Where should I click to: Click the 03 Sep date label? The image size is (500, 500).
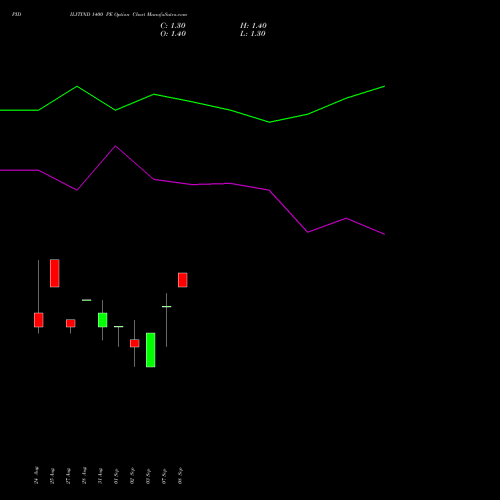(148, 476)
